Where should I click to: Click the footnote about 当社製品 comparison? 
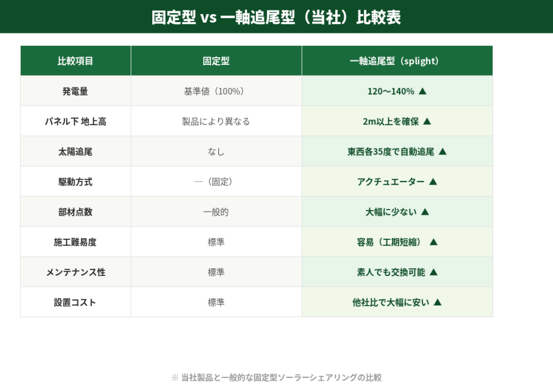point(276,377)
